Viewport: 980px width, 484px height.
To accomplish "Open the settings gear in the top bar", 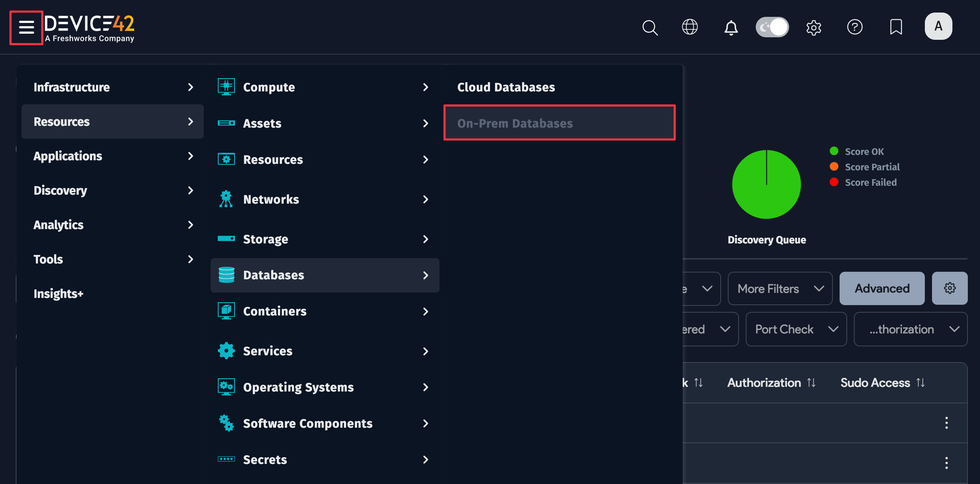I will [x=814, y=27].
